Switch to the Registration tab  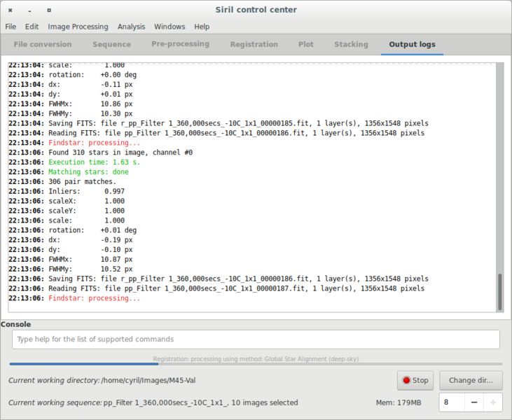pyautogui.click(x=254, y=44)
